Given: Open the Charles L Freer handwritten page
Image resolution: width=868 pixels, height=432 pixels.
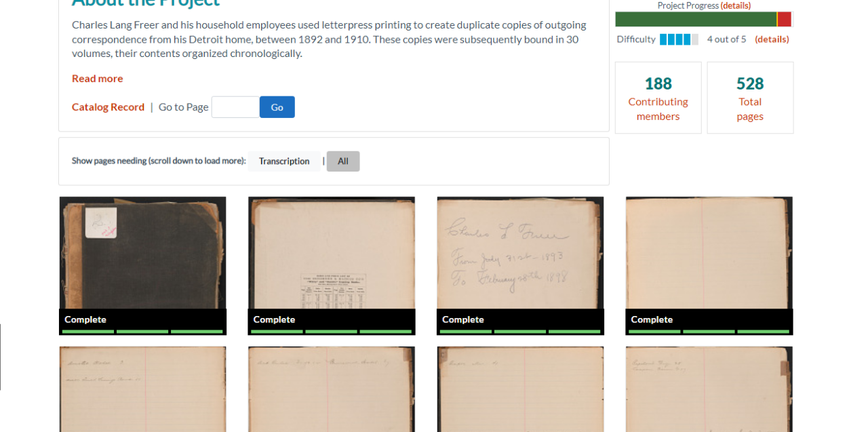Looking at the screenshot, I should (x=520, y=253).
